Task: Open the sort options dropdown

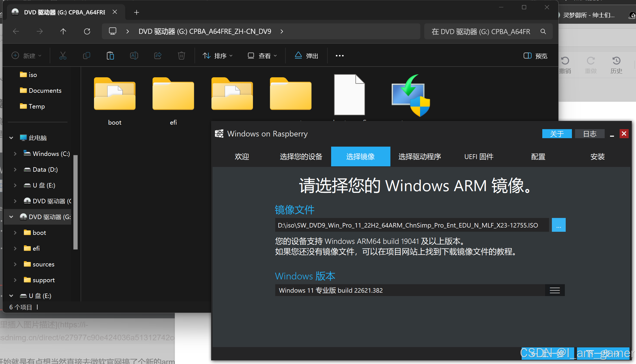Action: pyautogui.click(x=218, y=56)
